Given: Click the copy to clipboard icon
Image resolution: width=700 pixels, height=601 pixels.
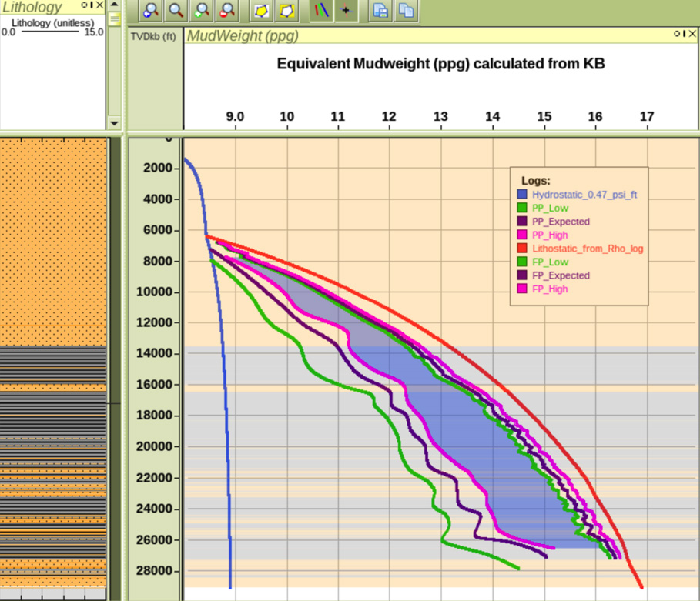Looking at the screenshot, I should click(x=407, y=10).
